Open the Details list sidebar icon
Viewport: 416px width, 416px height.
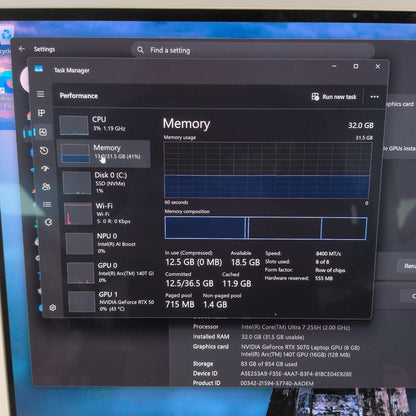coord(47,204)
